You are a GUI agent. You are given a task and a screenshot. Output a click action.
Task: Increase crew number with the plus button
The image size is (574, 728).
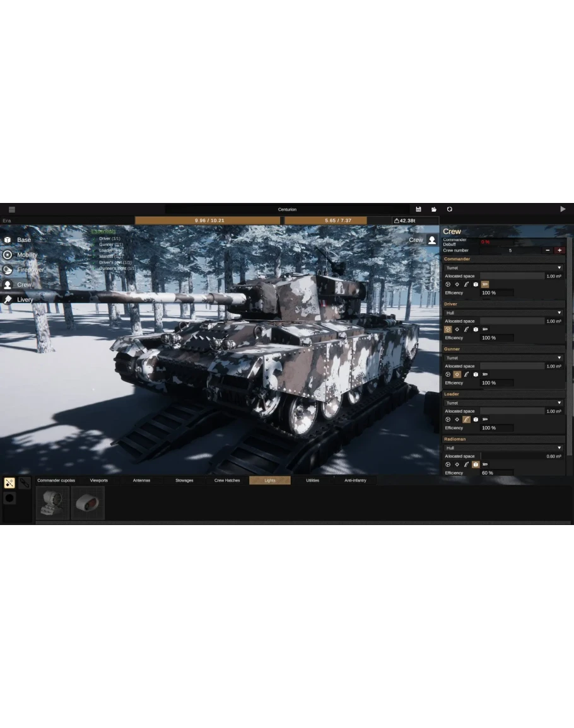click(559, 250)
